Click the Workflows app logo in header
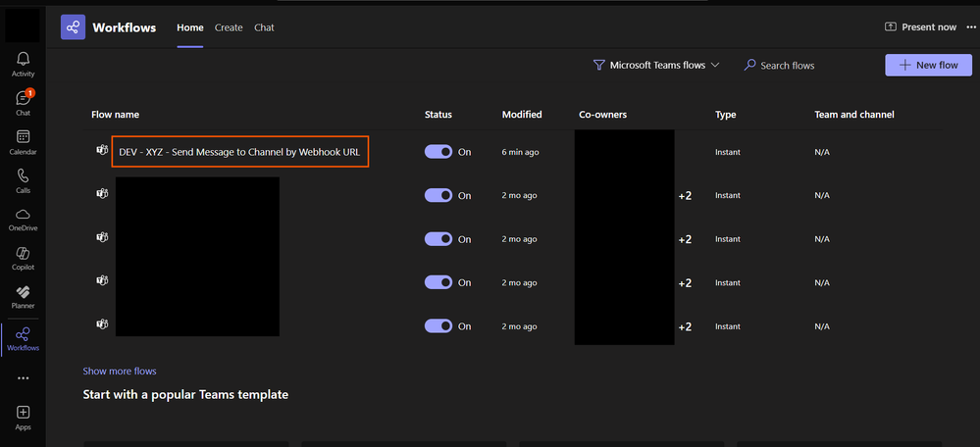Image resolution: width=980 pixels, height=447 pixels. click(x=74, y=26)
